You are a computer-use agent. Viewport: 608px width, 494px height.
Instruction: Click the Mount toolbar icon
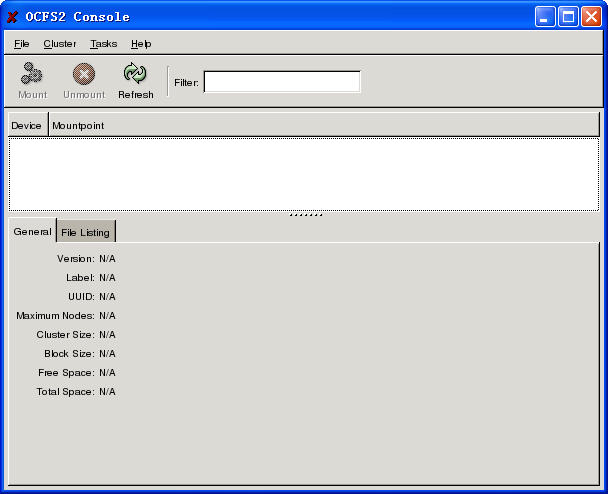point(32,81)
